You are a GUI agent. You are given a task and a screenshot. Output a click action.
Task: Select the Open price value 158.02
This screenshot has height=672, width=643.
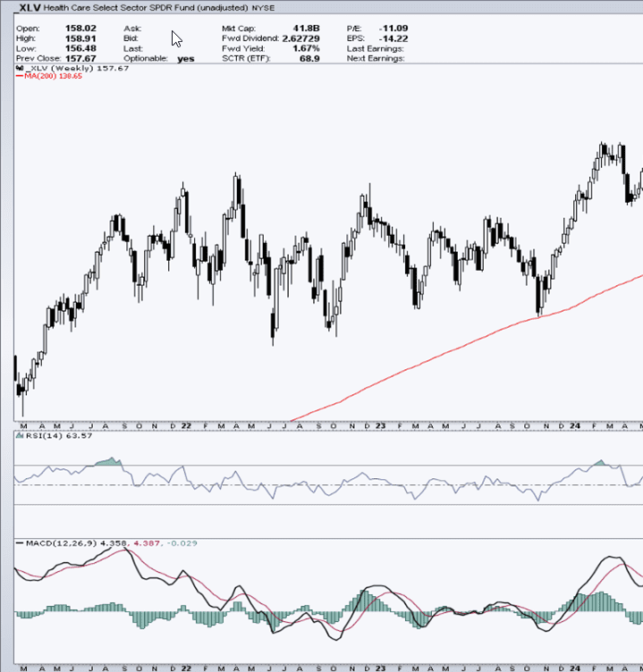point(80,29)
